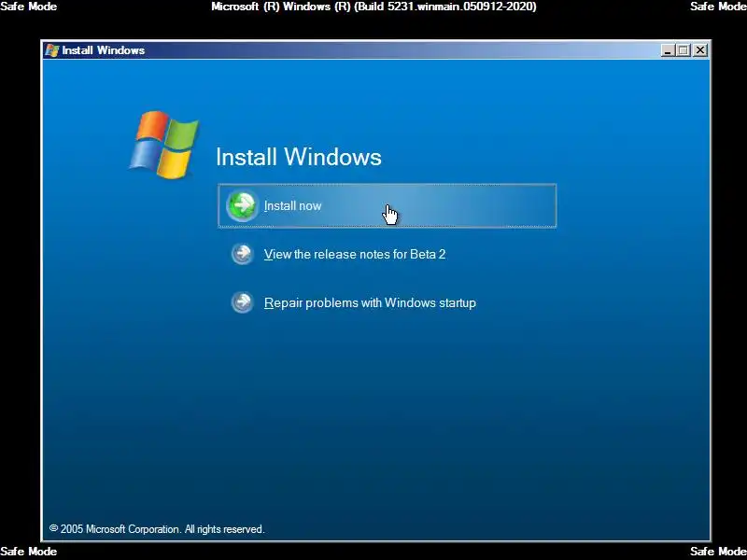
Task: Maximize the Install Windows window
Action: click(x=684, y=50)
